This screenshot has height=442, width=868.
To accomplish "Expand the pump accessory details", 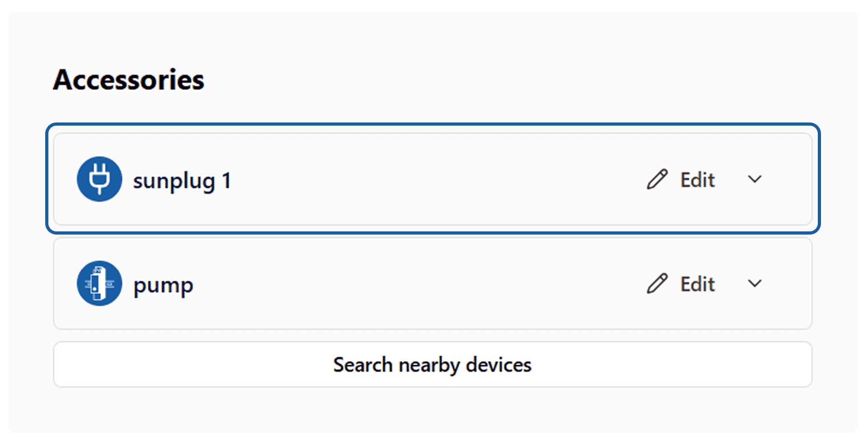I will point(755,284).
